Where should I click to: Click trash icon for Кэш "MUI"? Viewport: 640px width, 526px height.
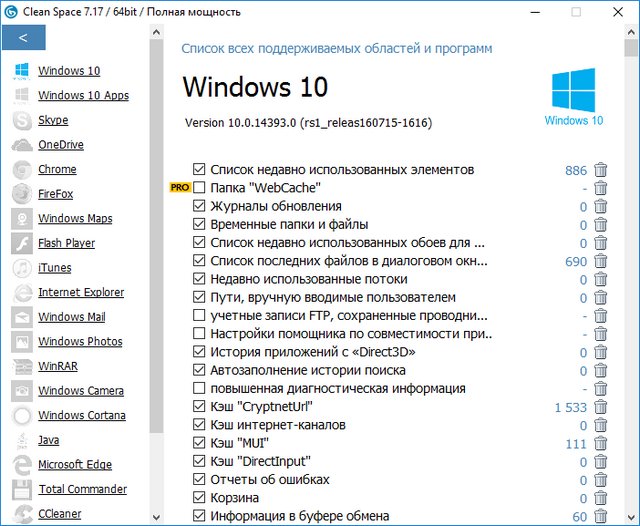point(600,443)
